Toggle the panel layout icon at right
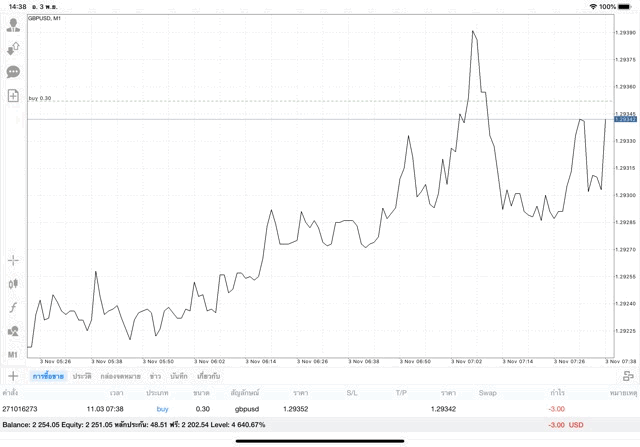640x447 pixels. point(627,376)
